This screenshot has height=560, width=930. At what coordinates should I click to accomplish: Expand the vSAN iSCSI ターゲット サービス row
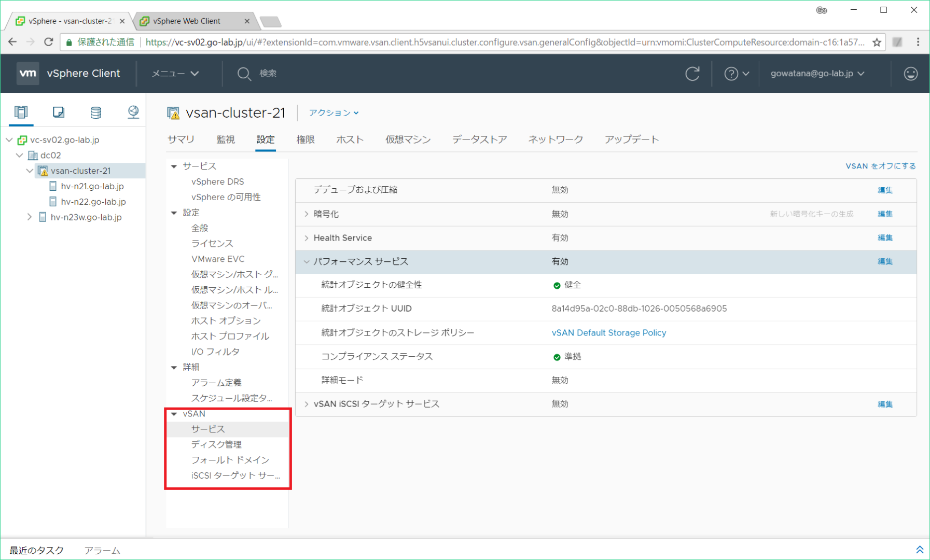[x=307, y=404]
